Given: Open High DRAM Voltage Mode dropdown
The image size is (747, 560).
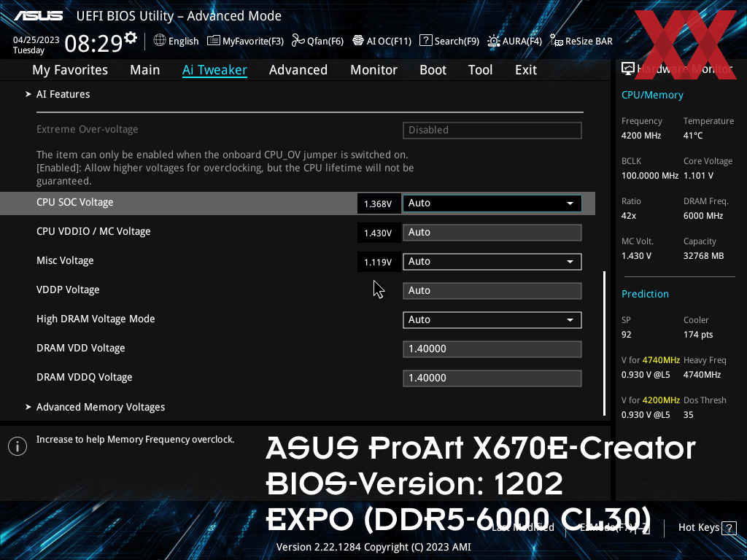Looking at the screenshot, I should (x=492, y=320).
